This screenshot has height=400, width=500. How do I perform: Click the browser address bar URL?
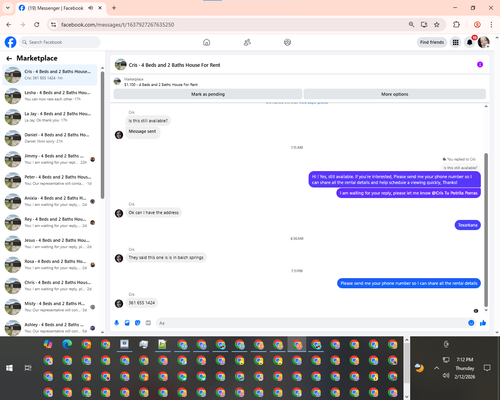coord(117,25)
